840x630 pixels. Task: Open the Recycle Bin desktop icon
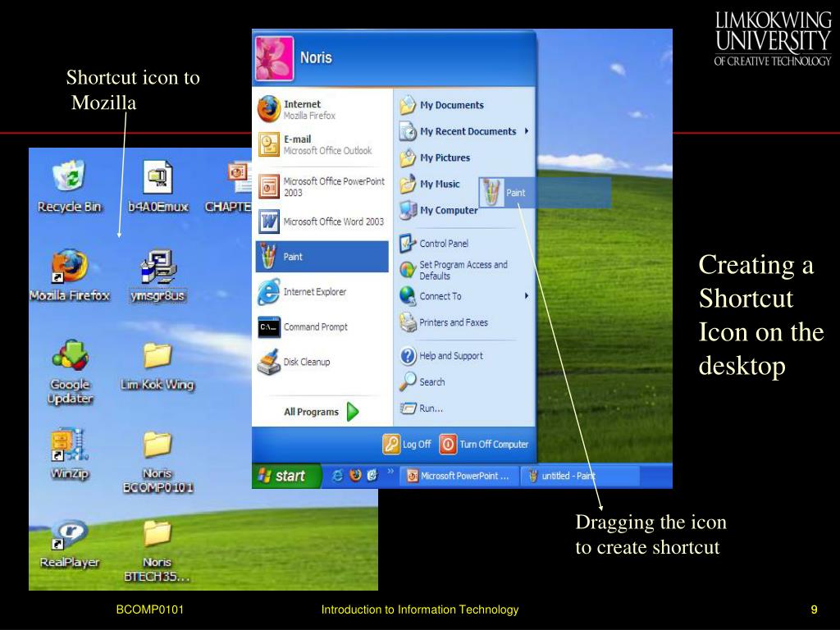tap(69, 186)
